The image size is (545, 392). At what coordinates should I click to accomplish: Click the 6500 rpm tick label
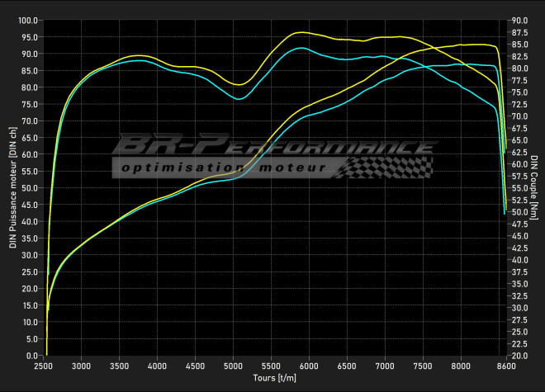coord(348,365)
